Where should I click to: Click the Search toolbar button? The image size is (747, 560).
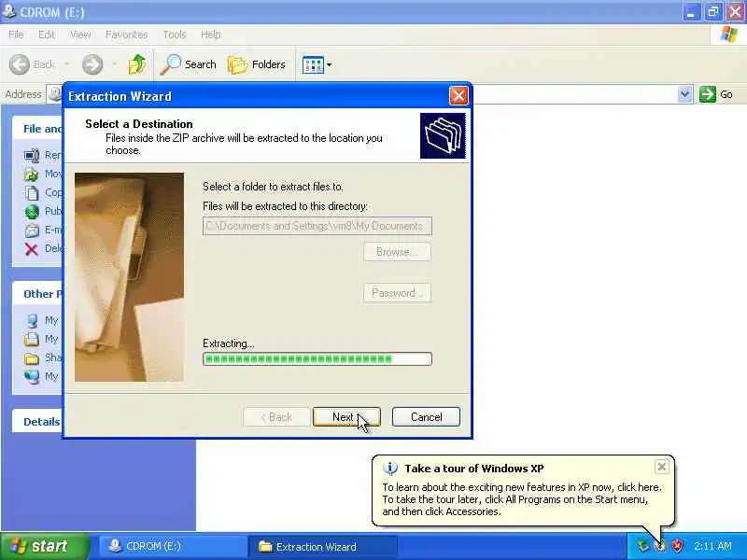pos(189,64)
